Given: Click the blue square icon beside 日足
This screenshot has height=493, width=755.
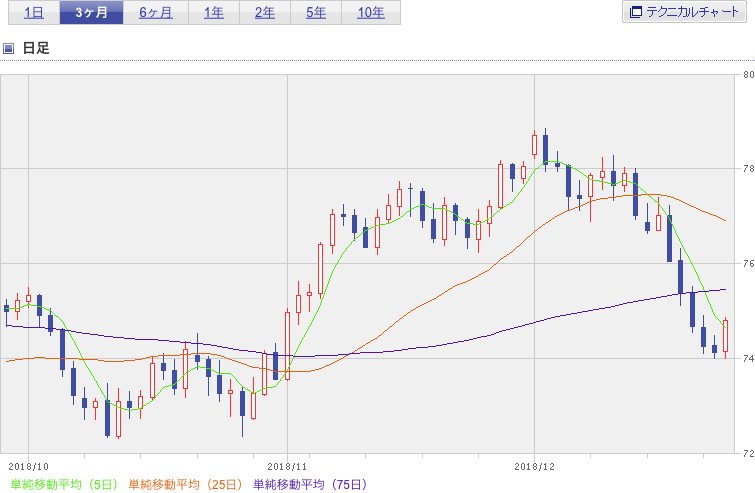Looking at the screenshot, I should pos(8,48).
